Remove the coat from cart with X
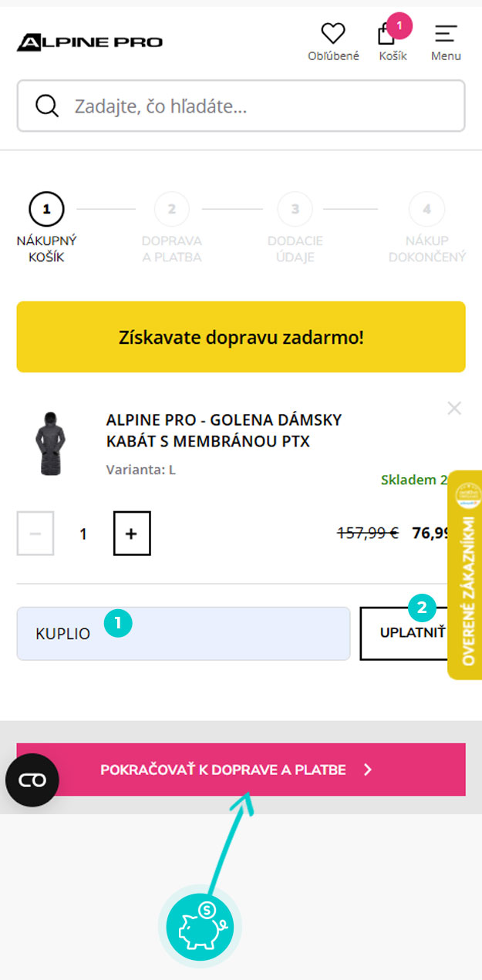The width and height of the screenshot is (482, 980). tap(454, 409)
